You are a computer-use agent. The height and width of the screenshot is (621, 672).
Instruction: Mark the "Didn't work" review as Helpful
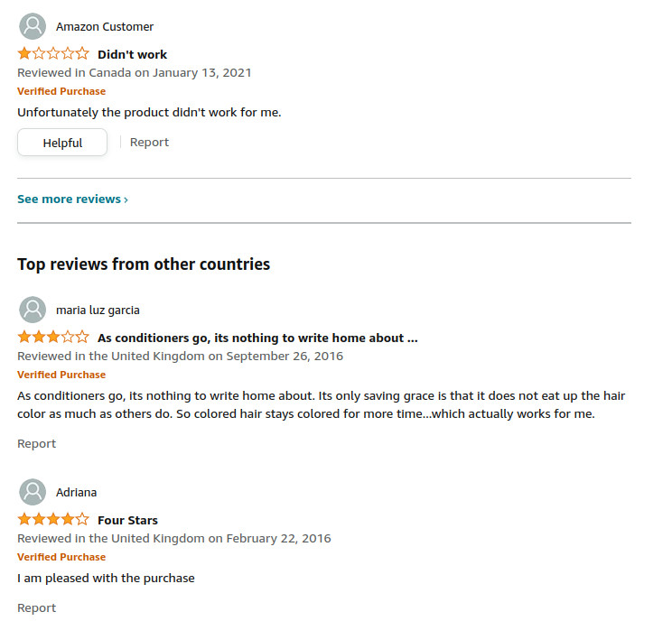(62, 143)
